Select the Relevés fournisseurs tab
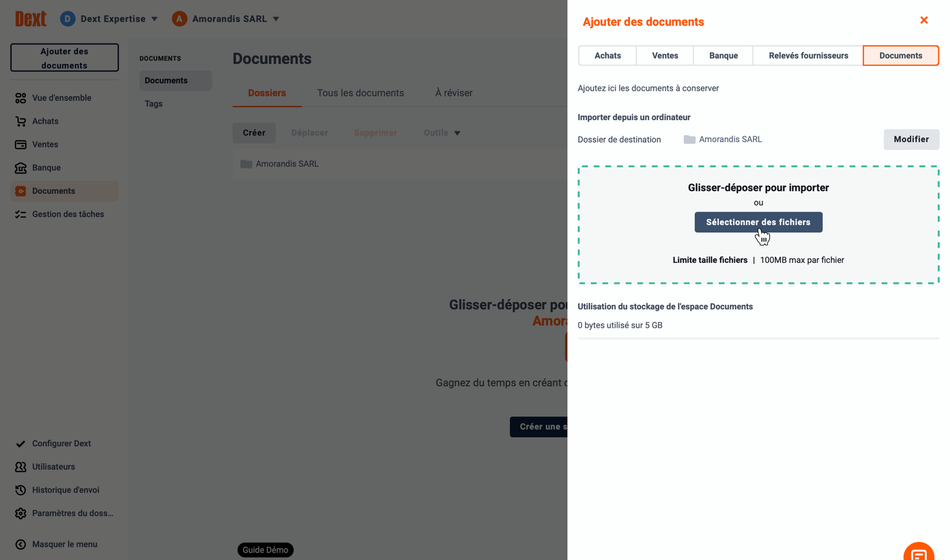 click(x=808, y=56)
